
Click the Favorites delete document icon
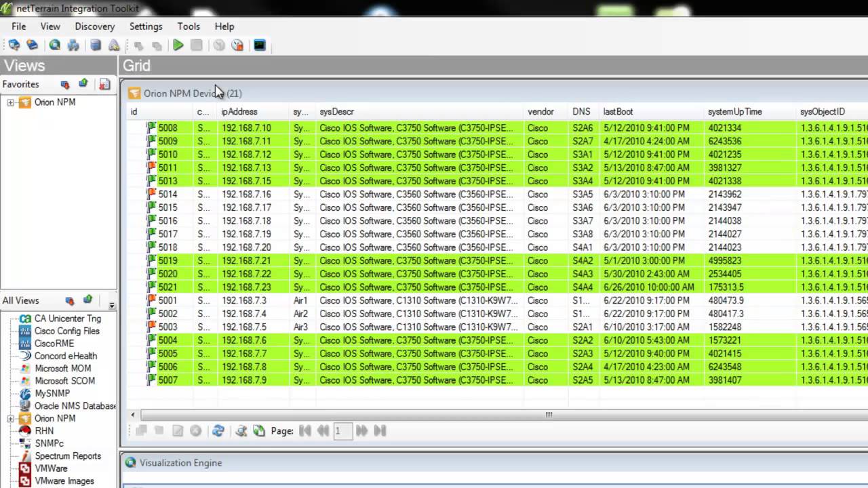[104, 85]
